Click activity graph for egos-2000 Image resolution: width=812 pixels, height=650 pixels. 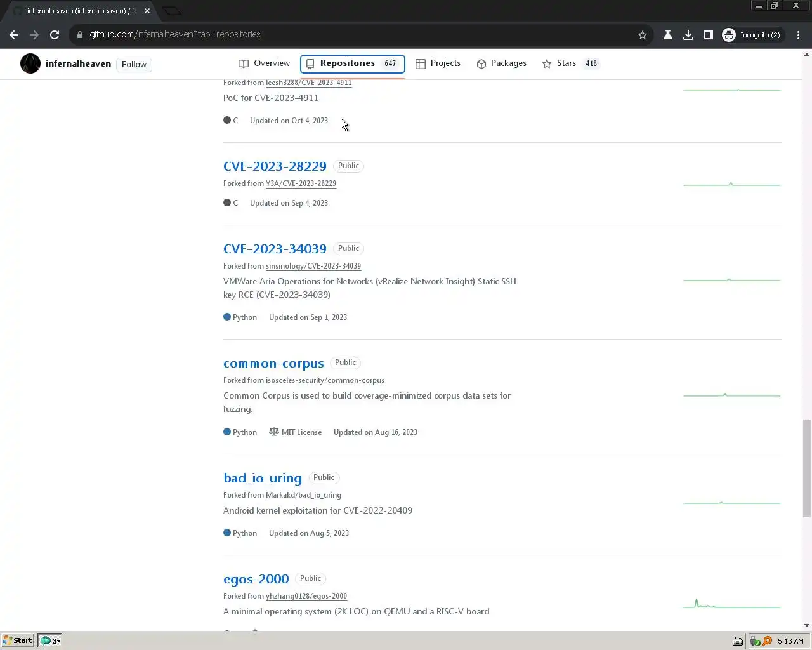731,604
